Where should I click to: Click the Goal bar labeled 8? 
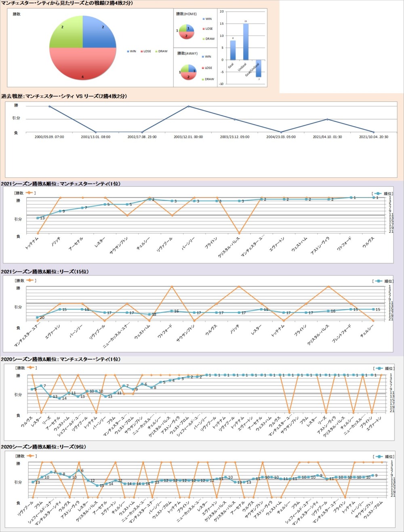click(x=233, y=50)
